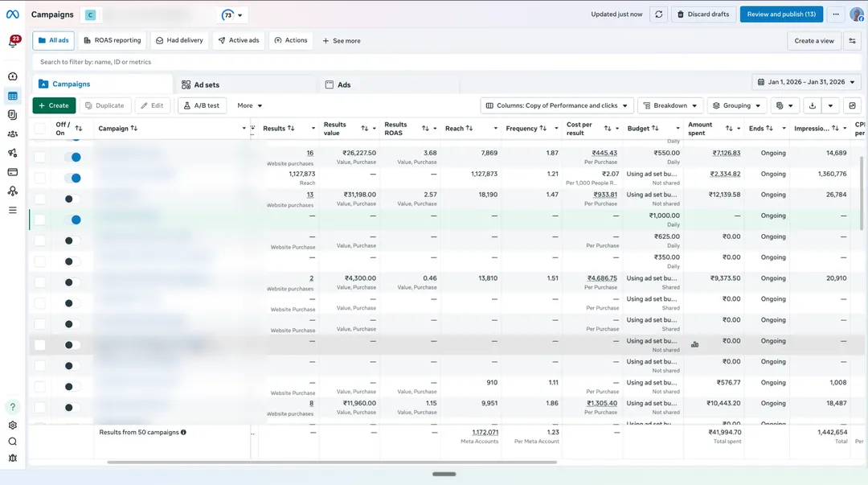The height and width of the screenshot is (485, 868).
Task: Open Report a problem bug icon
Action: (x=13, y=458)
